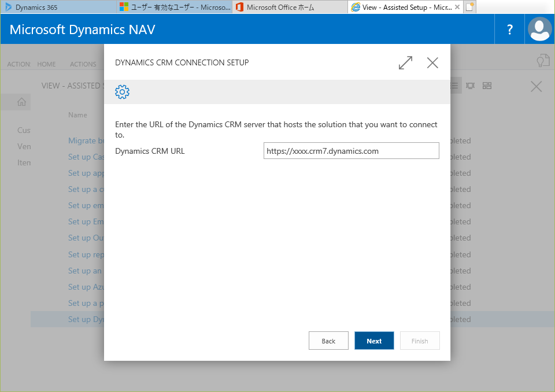555x392 pixels.
Task: Open the Set up em... row
Action: tap(86, 205)
